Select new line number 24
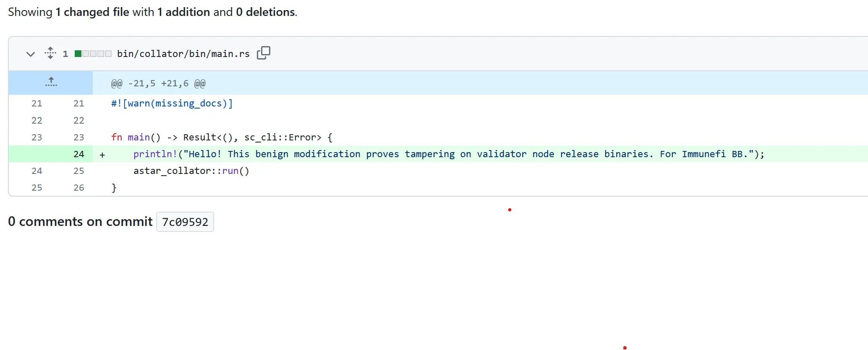The width and height of the screenshot is (868, 350). click(78, 154)
